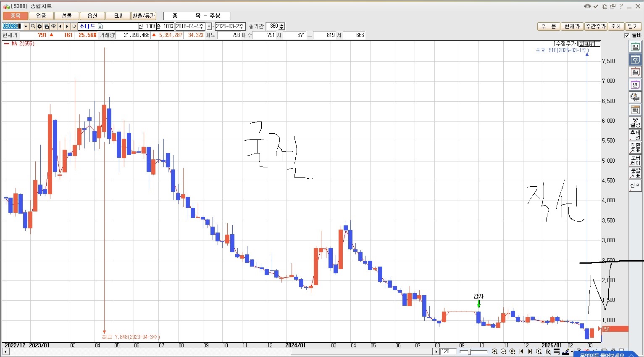The image size is (644, 357).
Task: Click the zoom in magnifier icon
Action: tap(494, 352)
